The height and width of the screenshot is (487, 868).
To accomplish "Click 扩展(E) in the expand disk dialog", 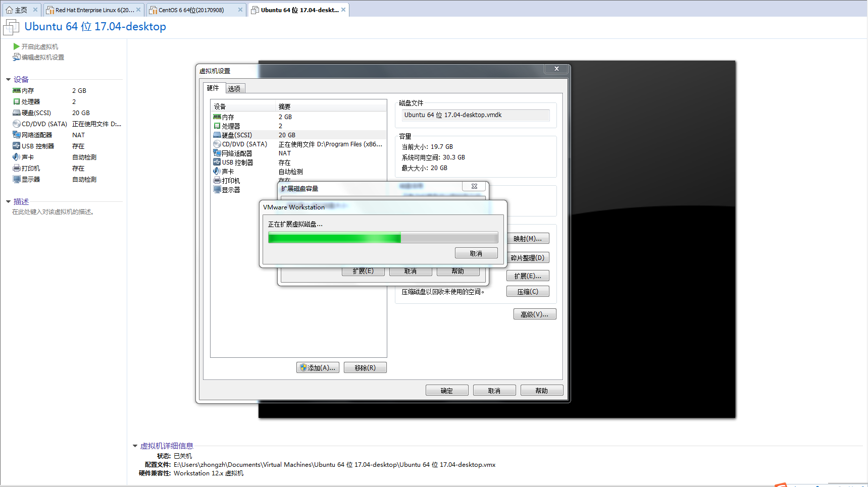I will pos(363,271).
